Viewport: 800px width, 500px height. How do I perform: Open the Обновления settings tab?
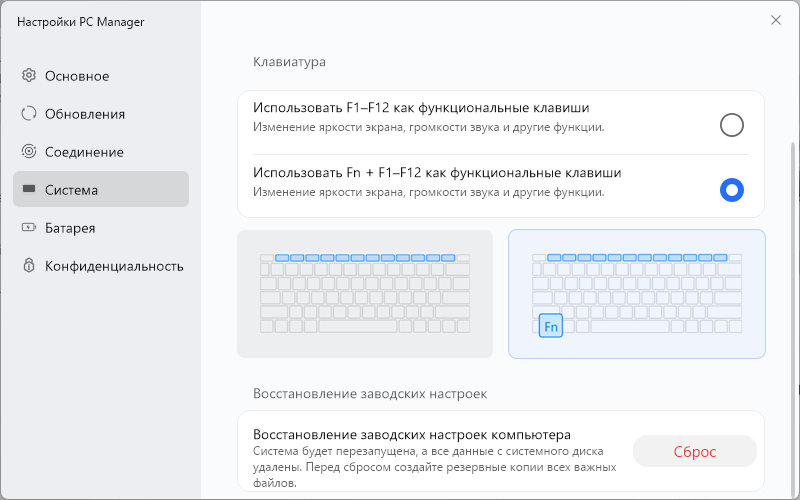coord(85,114)
